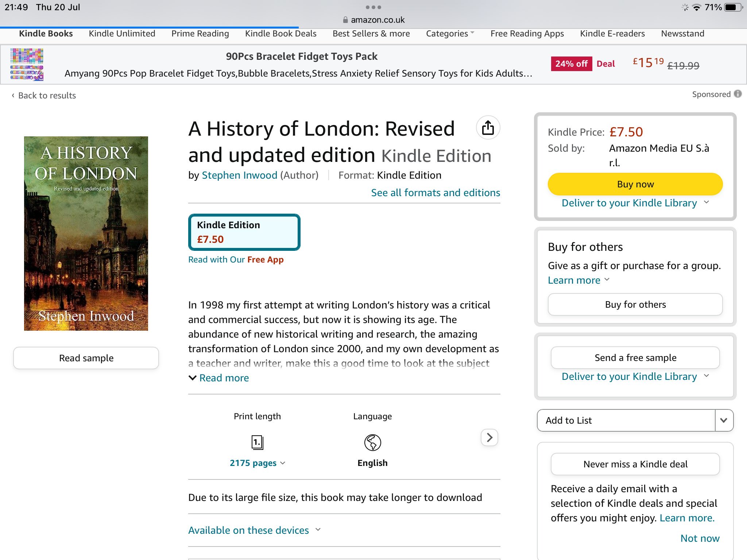Open Stephen Inwood author link
747x560 pixels.
(239, 175)
